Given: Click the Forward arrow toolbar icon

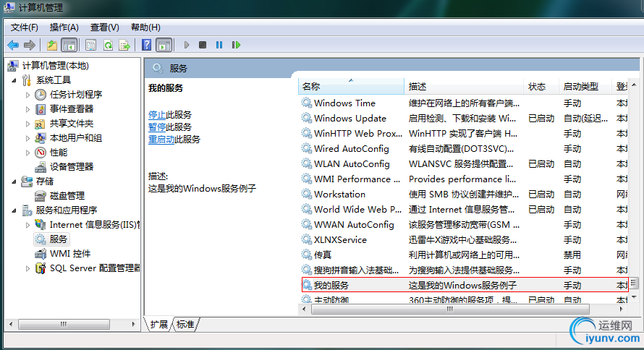Looking at the screenshot, I should click(29, 45).
